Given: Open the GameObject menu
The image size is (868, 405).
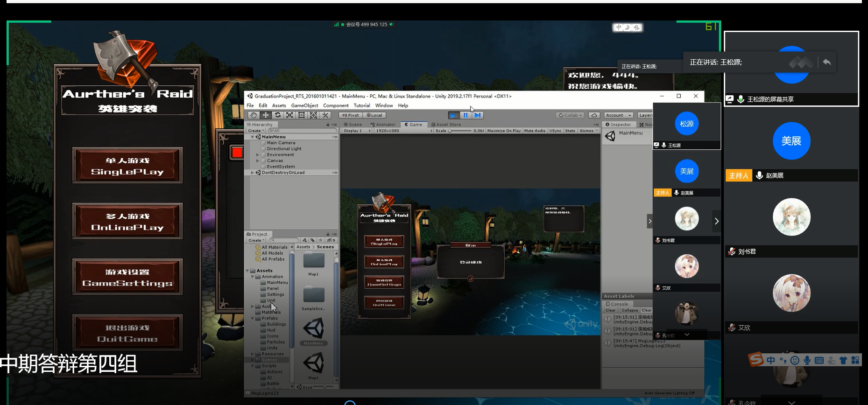Looking at the screenshot, I should (x=304, y=105).
